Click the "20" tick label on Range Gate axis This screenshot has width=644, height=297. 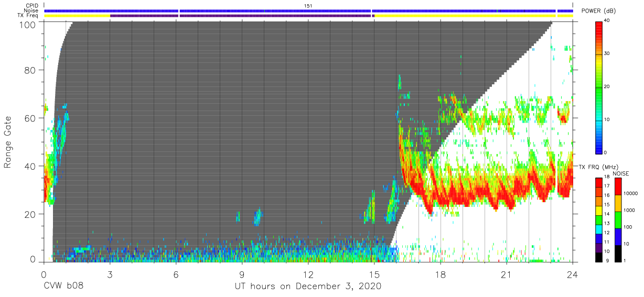31,214
